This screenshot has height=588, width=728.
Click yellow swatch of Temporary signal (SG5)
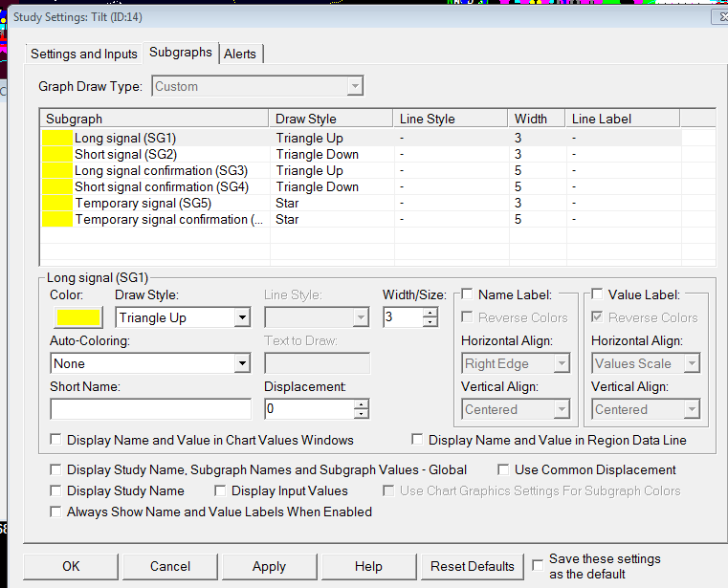pos(57,203)
